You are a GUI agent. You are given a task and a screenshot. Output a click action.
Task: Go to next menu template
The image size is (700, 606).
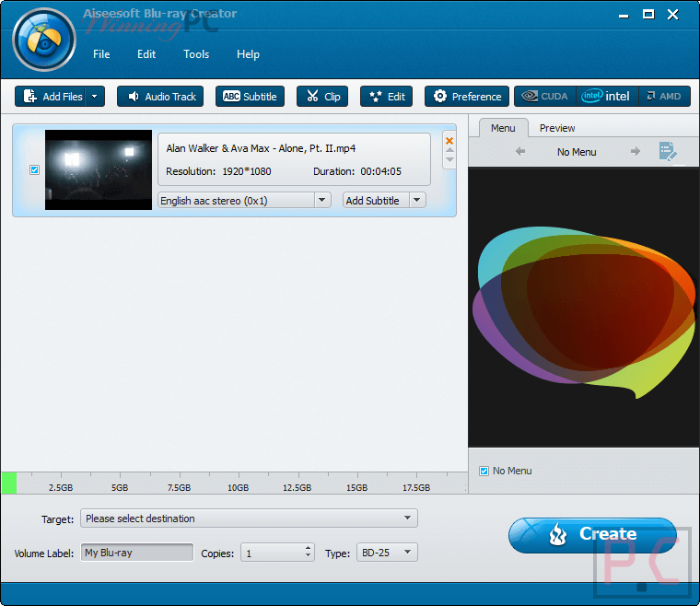click(x=636, y=152)
